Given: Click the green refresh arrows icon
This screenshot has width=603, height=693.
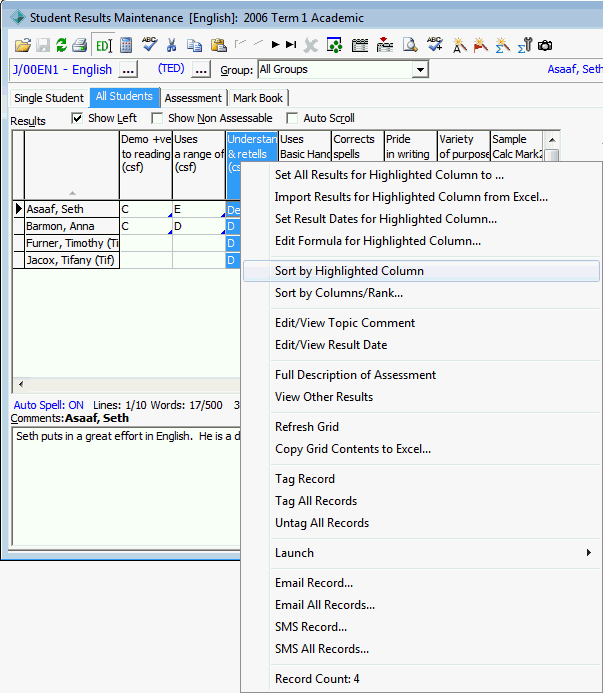Looking at the screenshot, I should [x=61, y=45].
